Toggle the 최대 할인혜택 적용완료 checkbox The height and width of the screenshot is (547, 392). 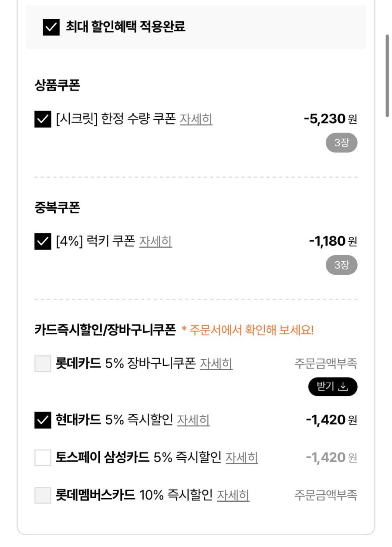(x=51, y=27)
